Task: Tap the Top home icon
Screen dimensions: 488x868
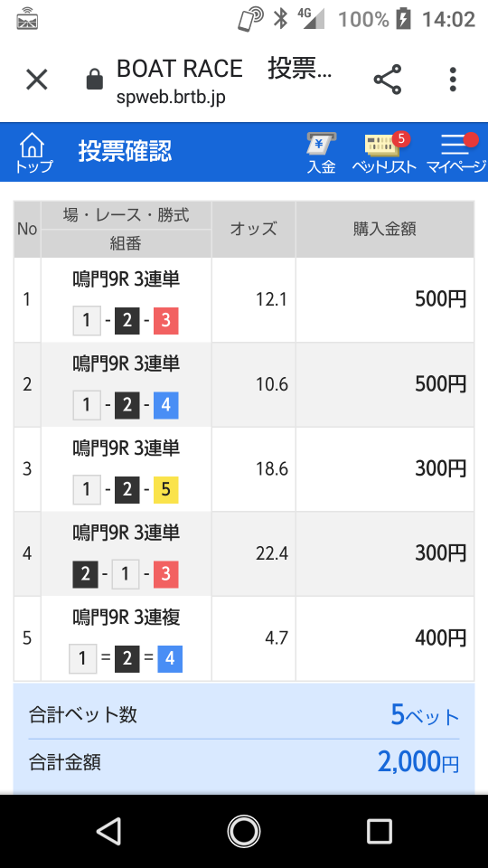Action: pyautogui.click(x=33, y=152)
